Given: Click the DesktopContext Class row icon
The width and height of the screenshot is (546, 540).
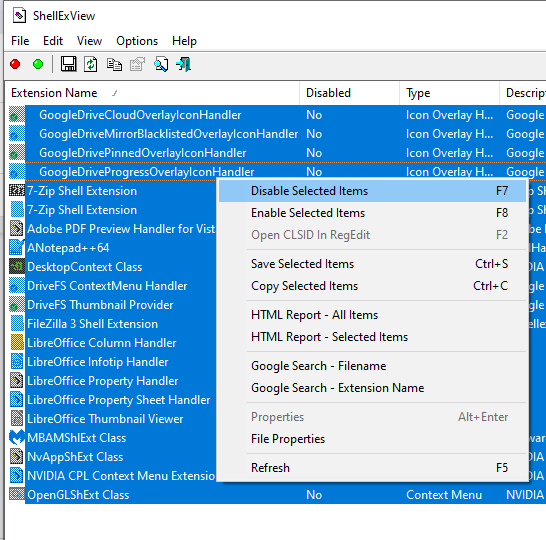Looking at the screenshot, I should 17,267.
